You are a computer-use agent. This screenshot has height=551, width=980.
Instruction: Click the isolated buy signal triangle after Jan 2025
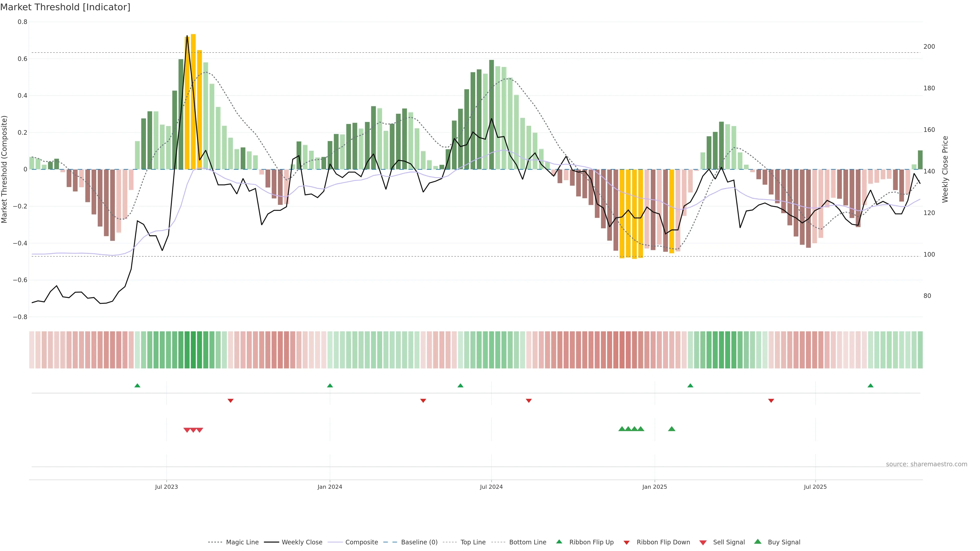click(671, 429)
